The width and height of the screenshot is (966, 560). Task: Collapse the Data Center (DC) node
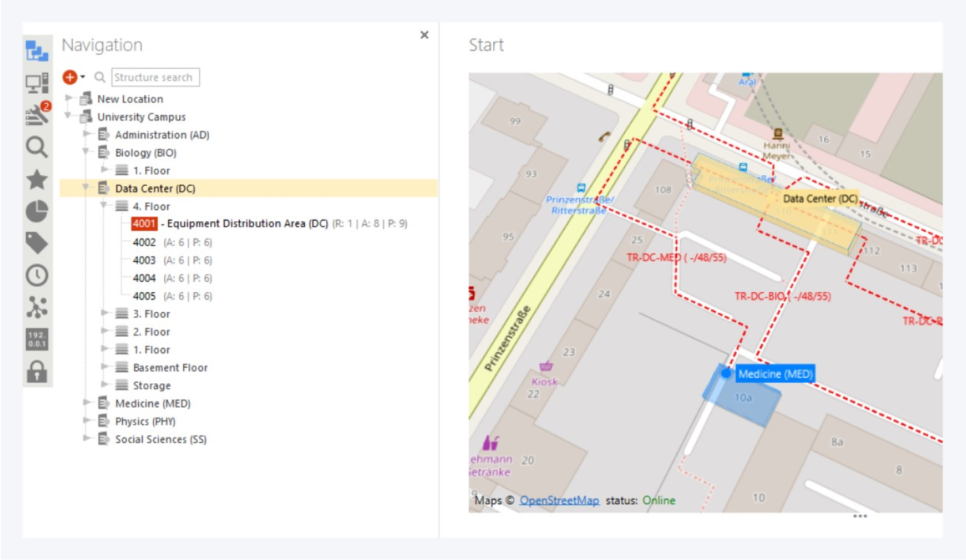pyautogui.click(x=85, y=188)
